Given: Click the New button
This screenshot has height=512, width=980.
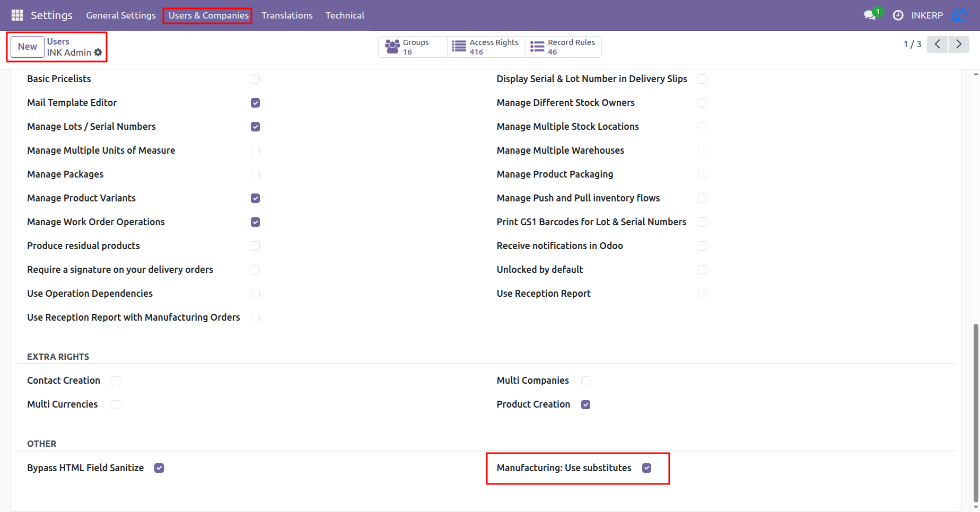Looking at the screenshot, I should pos(28,47).
